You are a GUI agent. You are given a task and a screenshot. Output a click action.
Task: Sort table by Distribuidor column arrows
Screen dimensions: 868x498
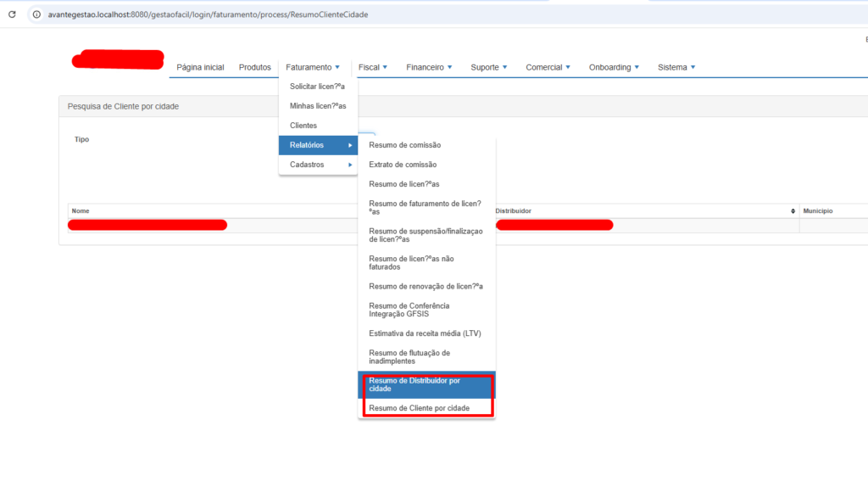pyautogui.click(x=793, y=210)
